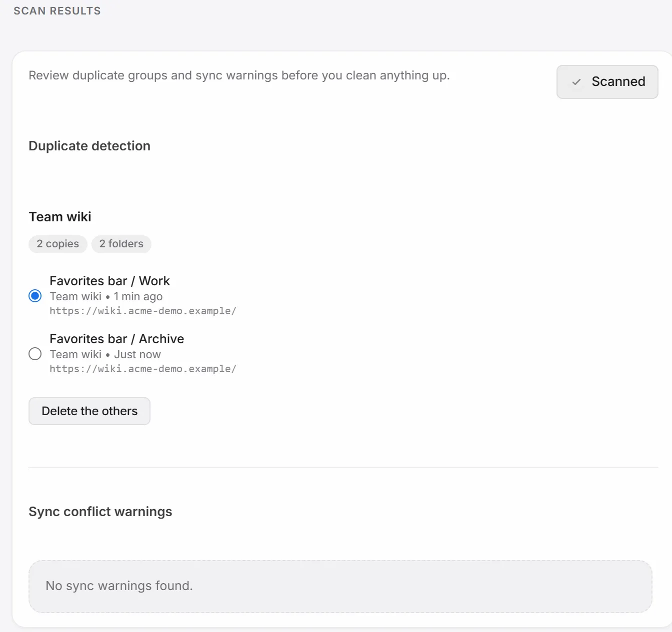
Task: Click the checkmark icon in Scanned button
Action: click(x=576, y=82)
